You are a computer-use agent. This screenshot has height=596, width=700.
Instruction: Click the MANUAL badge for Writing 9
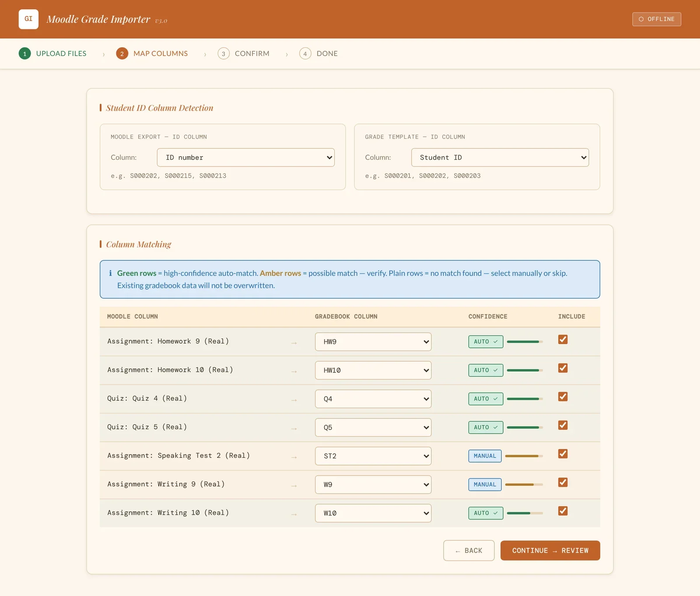pyautogui.click(x=485, y=484)
